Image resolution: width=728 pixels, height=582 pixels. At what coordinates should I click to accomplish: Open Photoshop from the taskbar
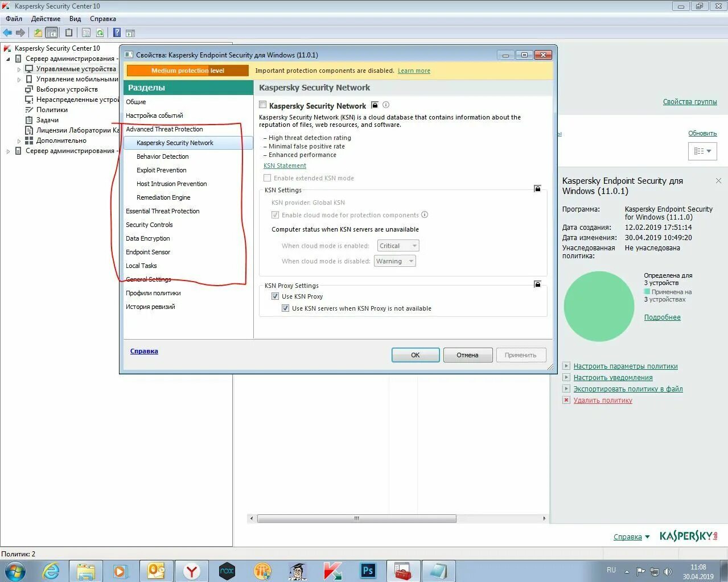click(368, 571)
